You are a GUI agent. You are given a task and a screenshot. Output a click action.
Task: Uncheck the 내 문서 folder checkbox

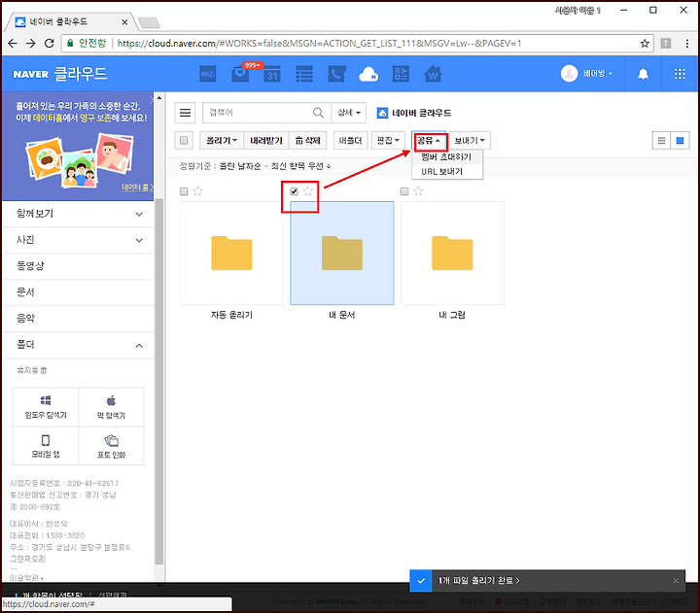tap(294, 191)
